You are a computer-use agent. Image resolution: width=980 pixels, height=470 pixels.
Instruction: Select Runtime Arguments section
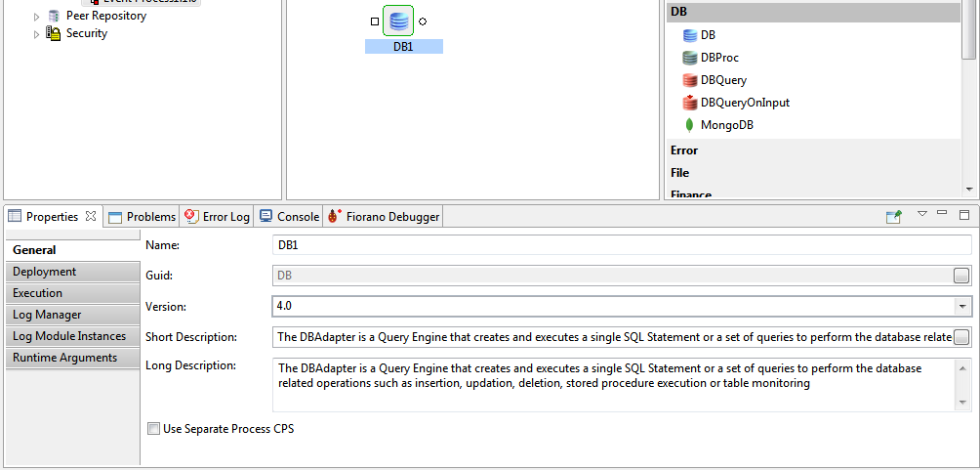64,358
